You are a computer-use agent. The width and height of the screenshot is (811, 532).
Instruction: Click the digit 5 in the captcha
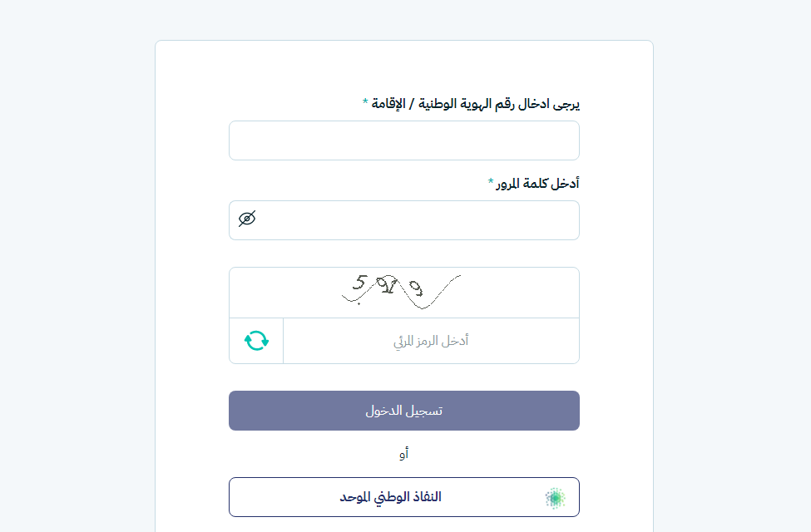(359, 283)
